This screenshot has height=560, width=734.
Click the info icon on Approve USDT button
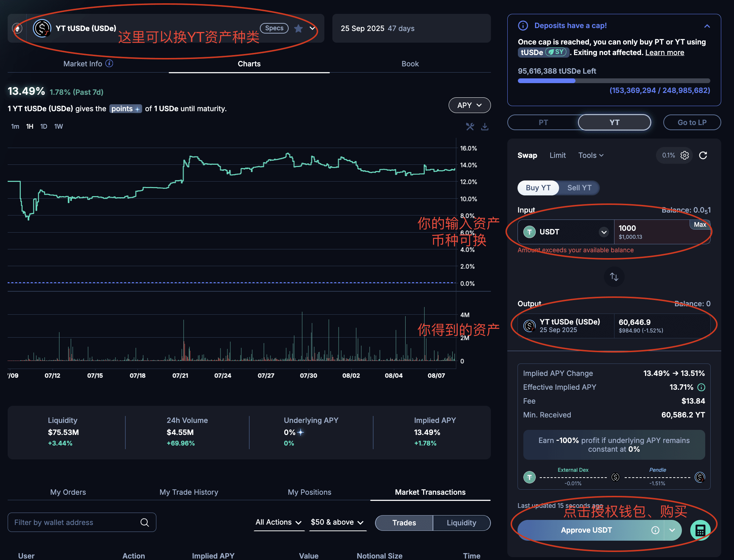(x=655, y=530)
